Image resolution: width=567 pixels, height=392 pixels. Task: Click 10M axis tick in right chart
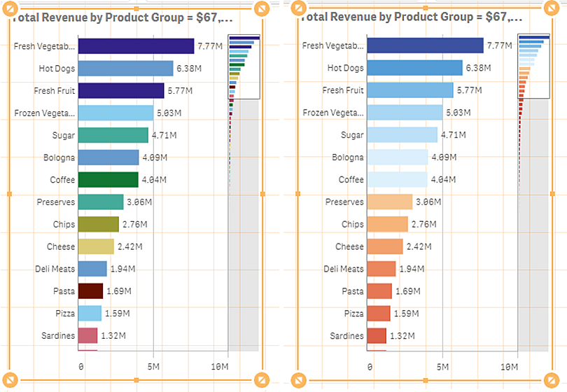509,367
